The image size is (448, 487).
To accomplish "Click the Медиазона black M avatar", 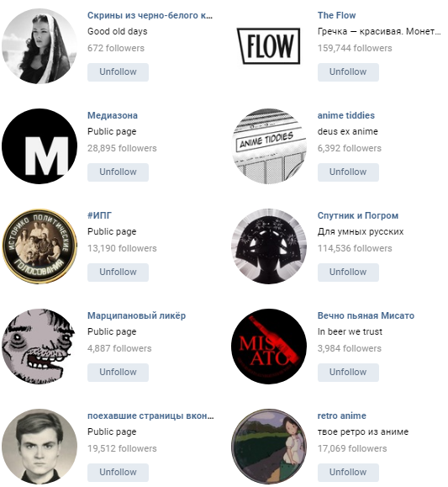I will pyautogui.click(x=40, y=146).
